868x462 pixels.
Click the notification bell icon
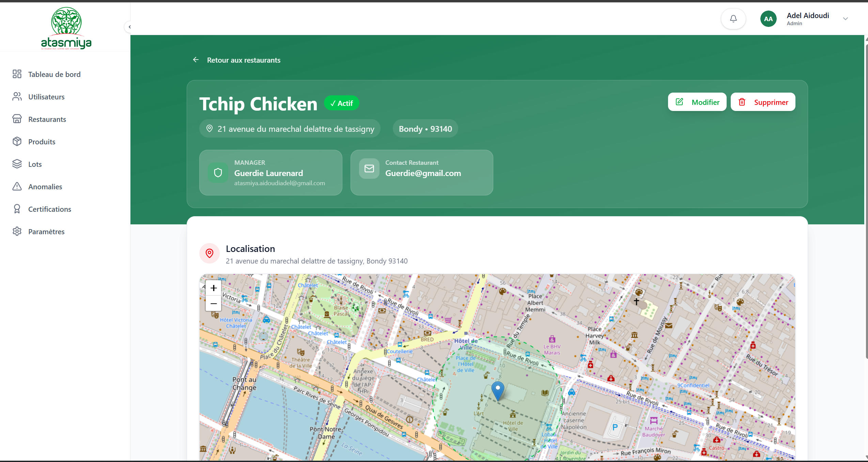[x=733, y=19]
